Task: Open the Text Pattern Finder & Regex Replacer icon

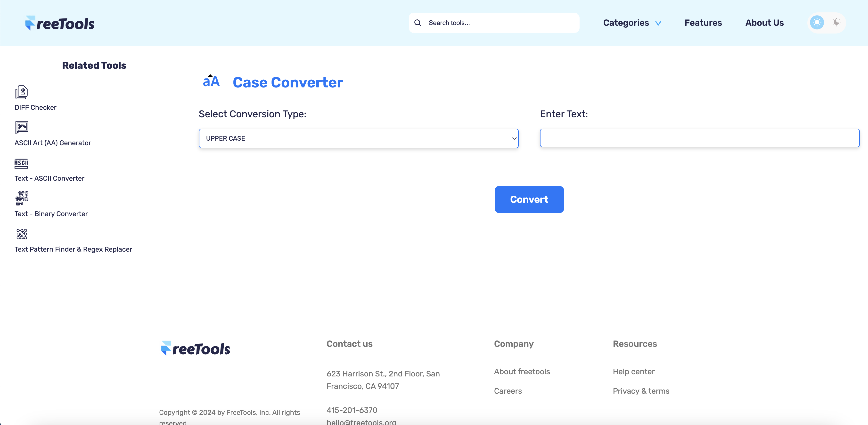Action: click(21, 234)
